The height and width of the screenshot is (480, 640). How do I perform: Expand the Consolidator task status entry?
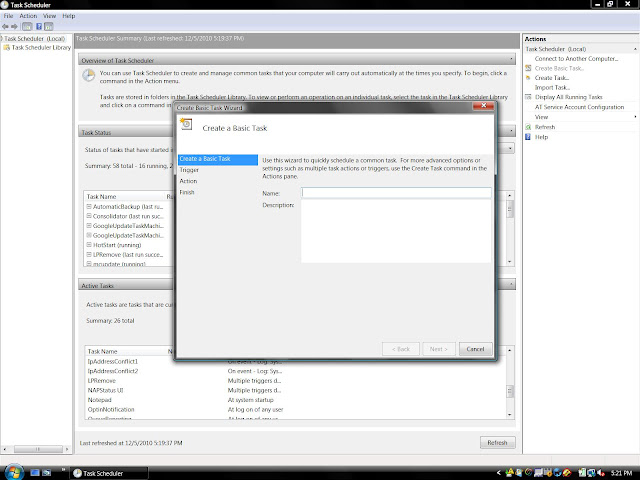[x=89, y=216]
